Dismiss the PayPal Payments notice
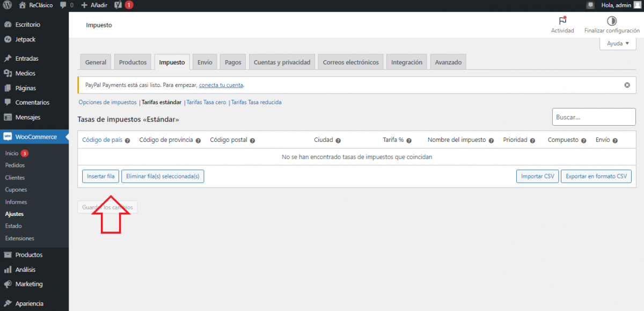 pyautogui.click(x=627, y=85)
